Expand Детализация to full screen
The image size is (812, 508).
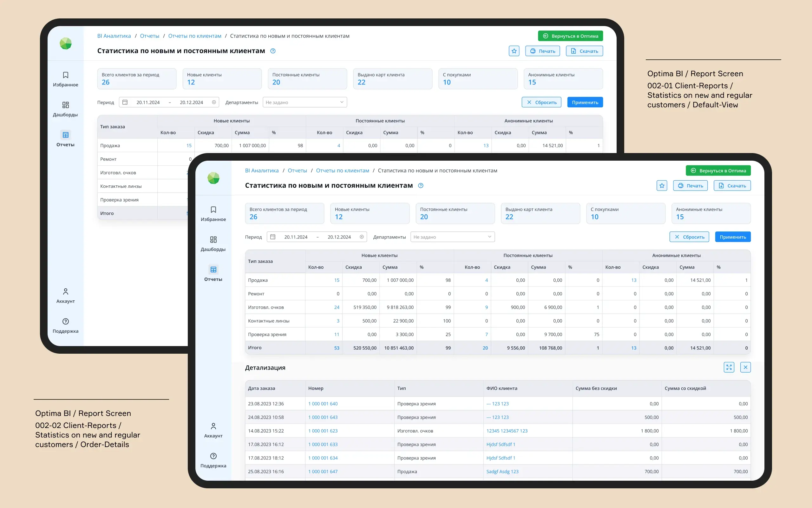729,367
